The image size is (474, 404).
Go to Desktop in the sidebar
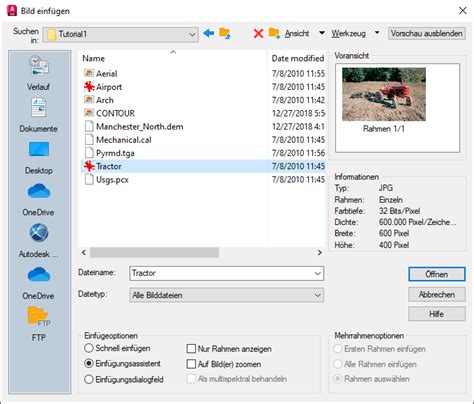[x=39, y=158]
